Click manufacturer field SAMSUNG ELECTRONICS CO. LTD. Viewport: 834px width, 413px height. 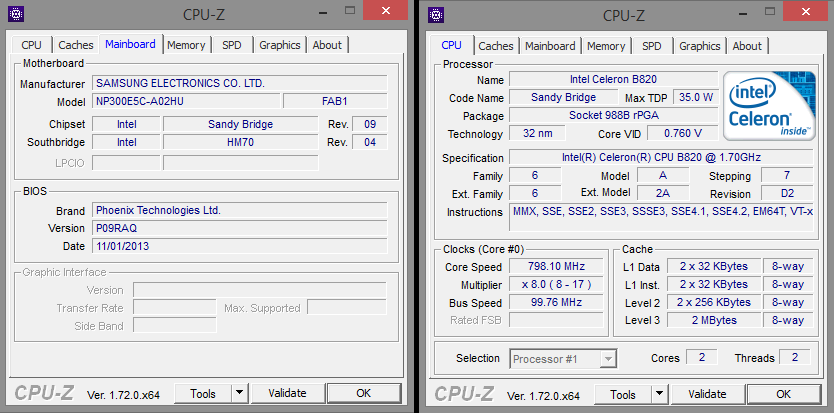click(x=240, y=84)
